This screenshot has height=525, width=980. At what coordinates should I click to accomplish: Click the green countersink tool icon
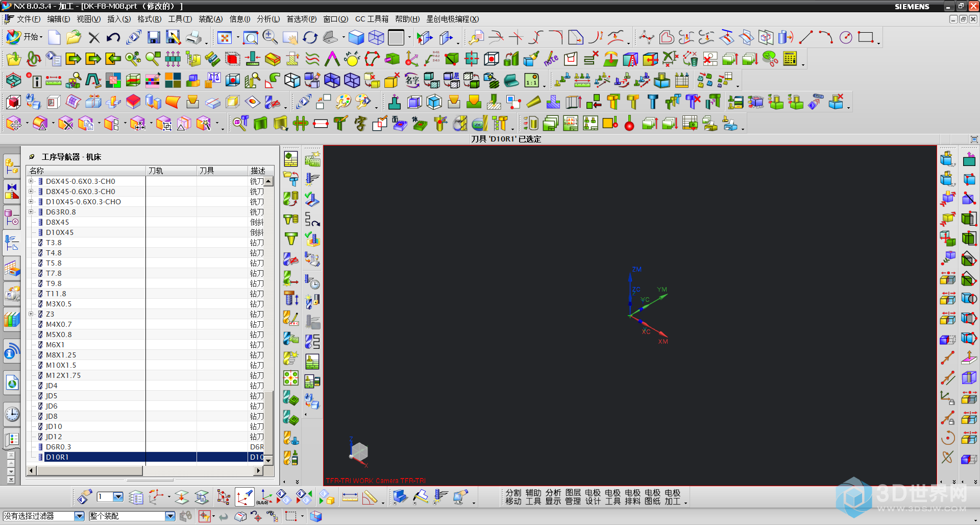pyautogui.click(x=291, y=238)
